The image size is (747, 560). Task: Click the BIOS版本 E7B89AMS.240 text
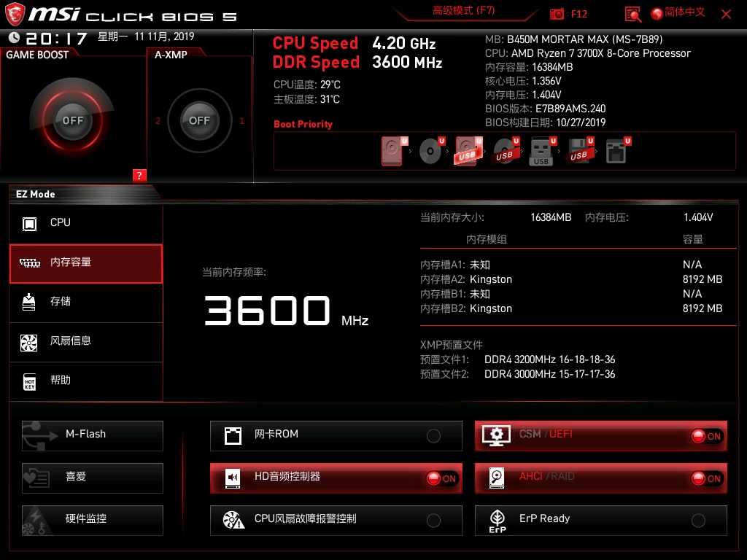(545, 109)
